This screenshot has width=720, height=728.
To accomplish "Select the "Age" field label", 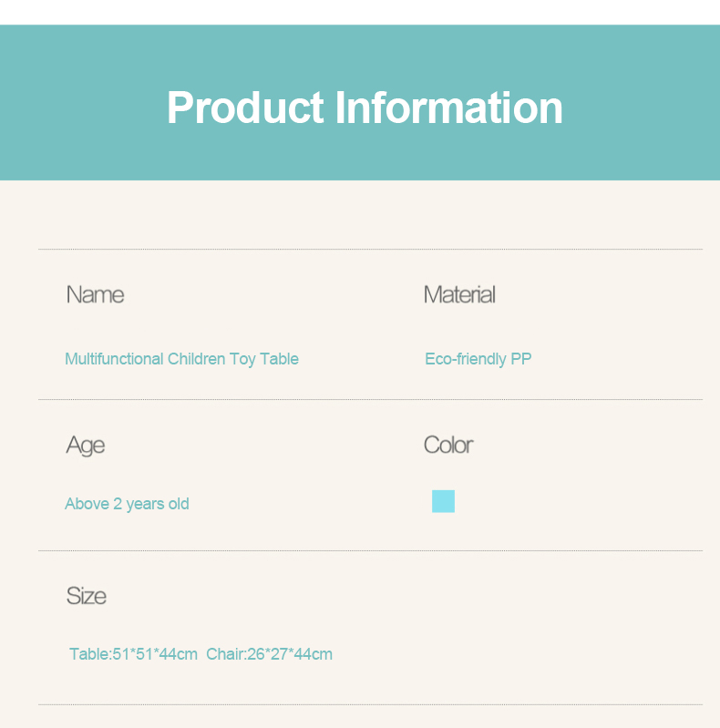I will pos(86,446).
